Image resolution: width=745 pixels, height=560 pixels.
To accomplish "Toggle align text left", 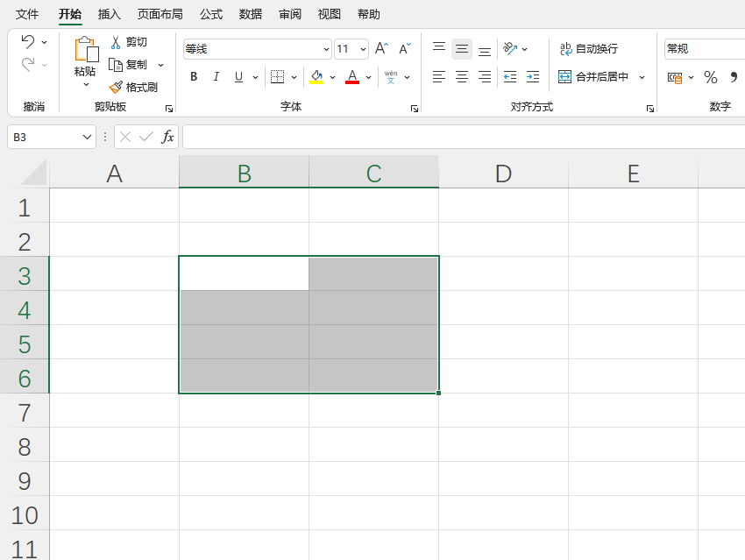I will (439, 76).
